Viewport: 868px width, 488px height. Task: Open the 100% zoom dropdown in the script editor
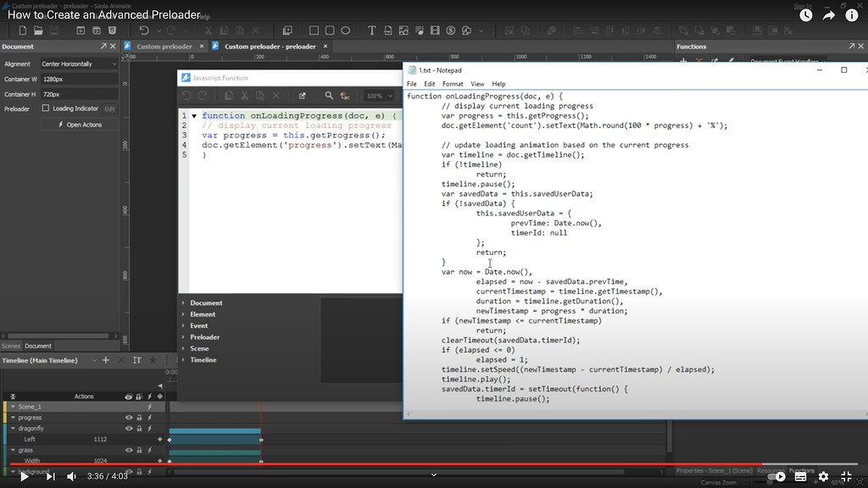click(378, 95)
